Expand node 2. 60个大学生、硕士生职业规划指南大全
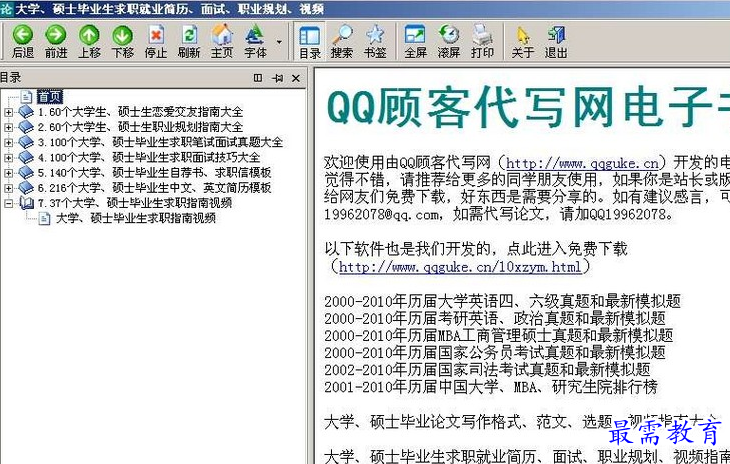The image size is (730, 464). coord(8,127)
